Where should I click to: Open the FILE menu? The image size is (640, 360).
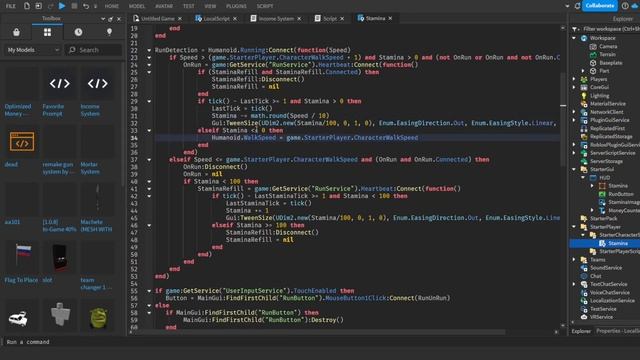[x=11, y=6]
